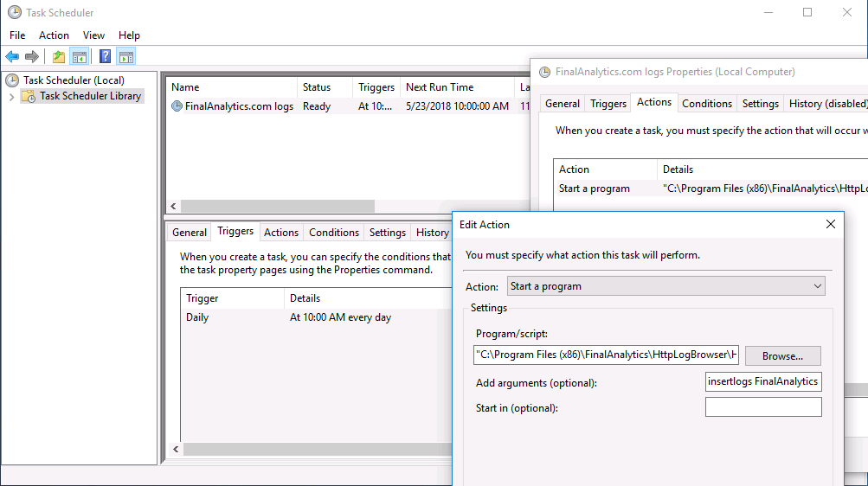
Task: Open Triggers tab in Properties window
Action: [608, 104]
